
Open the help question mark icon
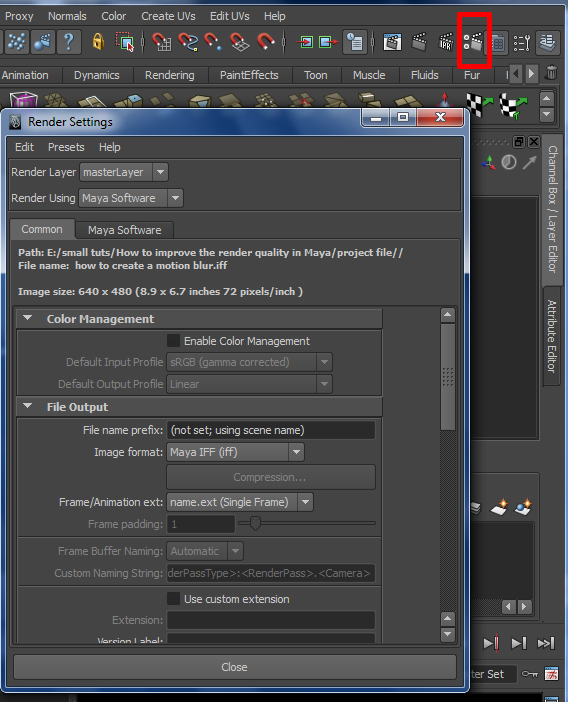(x=68, y=43)
